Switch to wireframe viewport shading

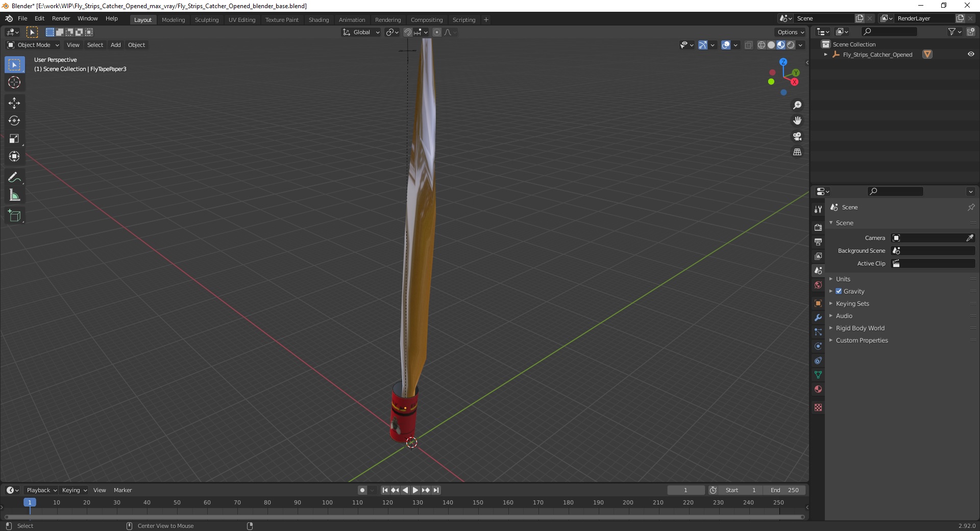click(762, 45)
